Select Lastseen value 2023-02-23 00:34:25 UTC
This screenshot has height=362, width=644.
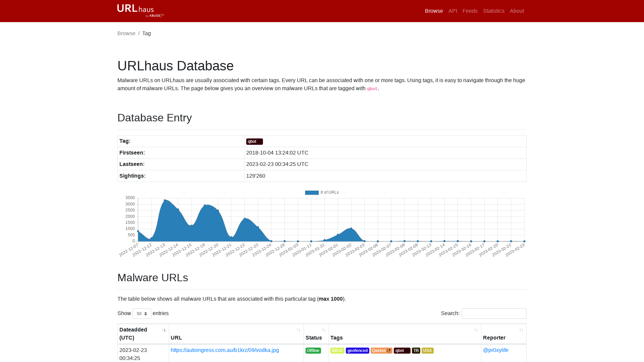277,164
